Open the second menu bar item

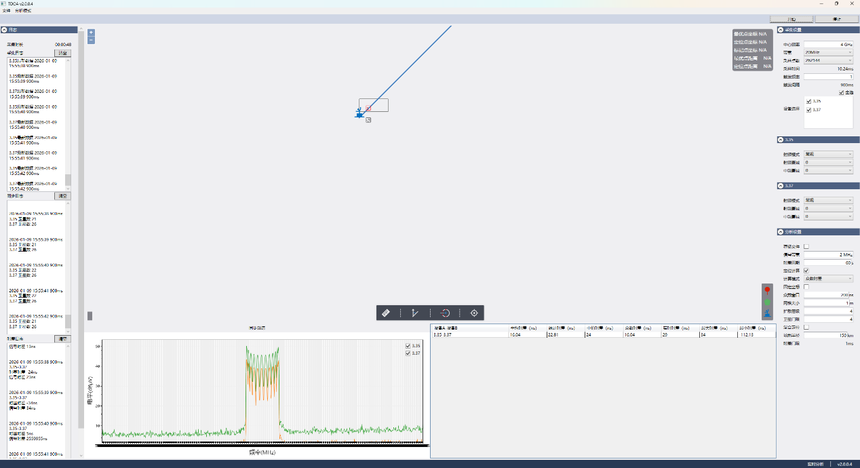[x=21, y=11]
